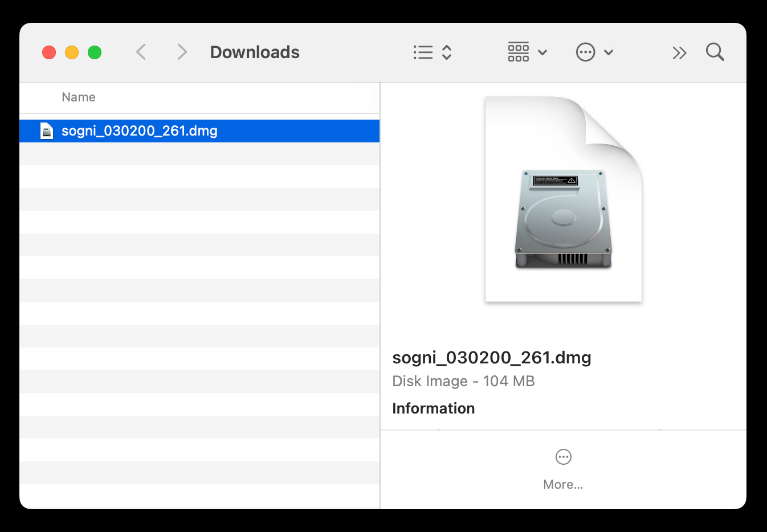
Task: Sort by the Name column header
Action: (79, 97)
